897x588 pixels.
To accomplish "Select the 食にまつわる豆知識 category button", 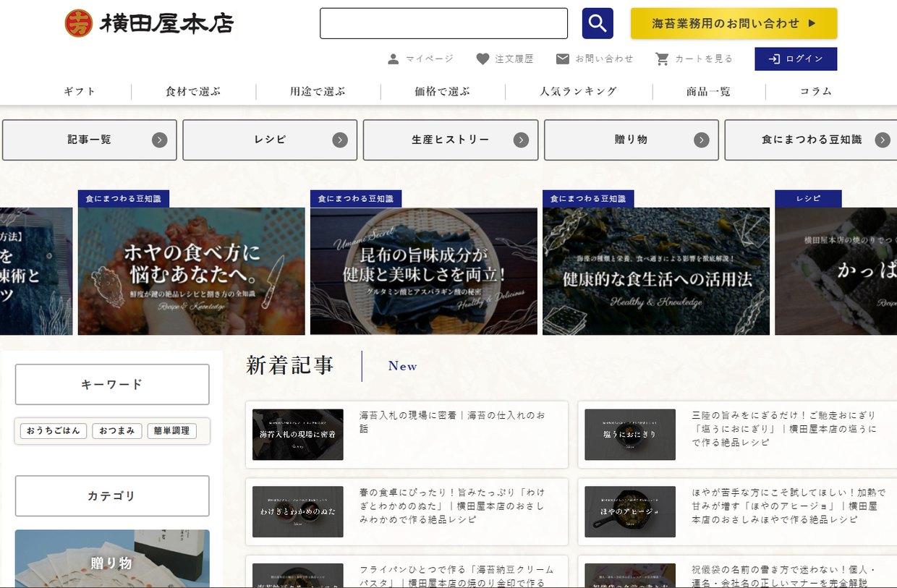I will click(x=811, y=140).
